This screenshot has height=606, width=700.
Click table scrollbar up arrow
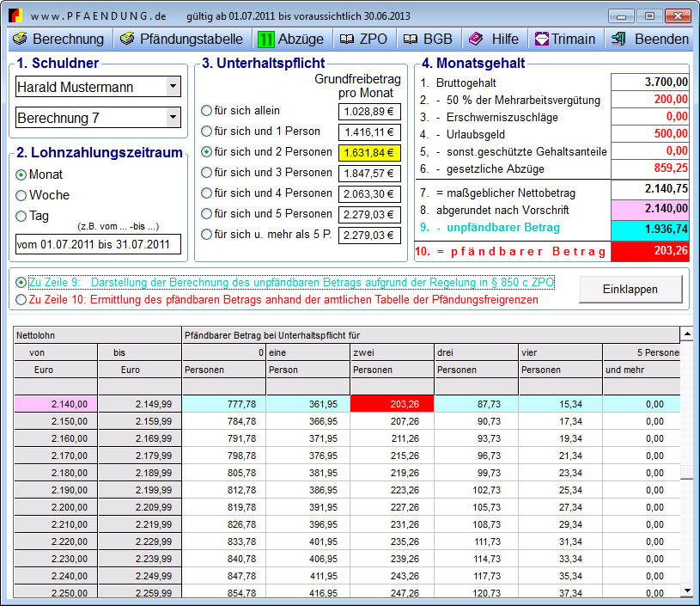(687, 334)
